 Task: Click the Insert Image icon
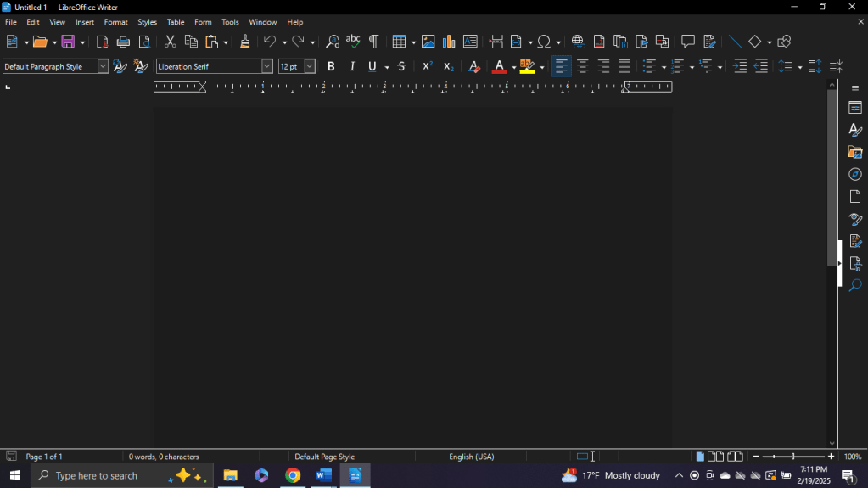coord(428,42)
